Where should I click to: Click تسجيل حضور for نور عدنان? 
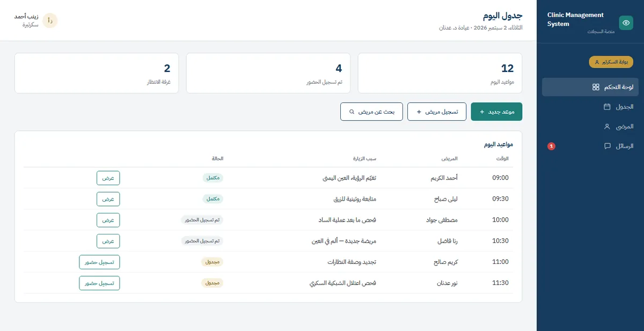coord(99,283)
